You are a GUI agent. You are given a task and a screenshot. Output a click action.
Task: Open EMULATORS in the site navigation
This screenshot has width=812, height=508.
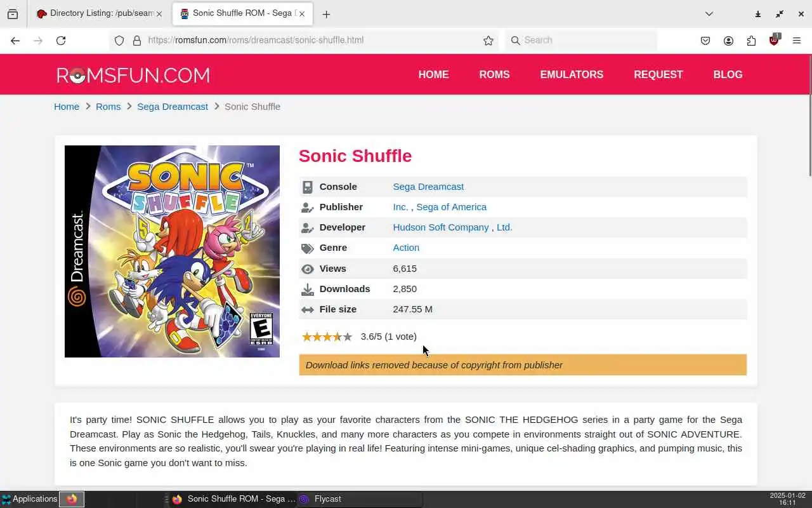pos(572,74)
